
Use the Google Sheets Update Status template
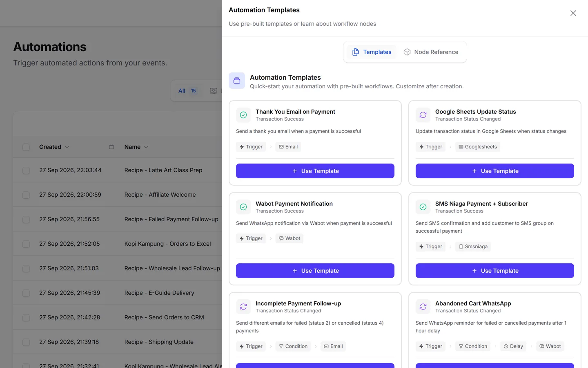[x=495, y=171]
